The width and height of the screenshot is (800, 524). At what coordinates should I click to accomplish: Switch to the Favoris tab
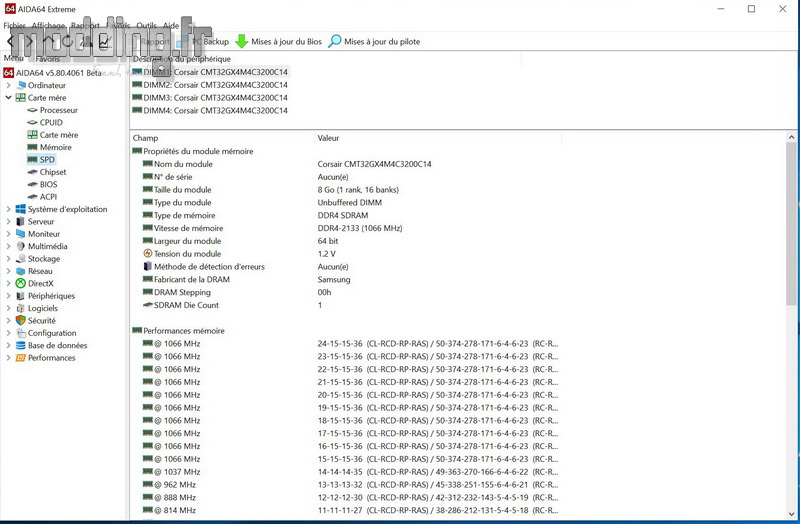(x=47, y=59)
